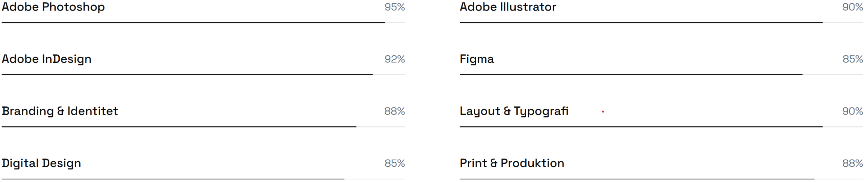The width and height of the screenshot is (868, 182).
Task: Click the Adobe InDesign progress bar
Action: (203, 75)
